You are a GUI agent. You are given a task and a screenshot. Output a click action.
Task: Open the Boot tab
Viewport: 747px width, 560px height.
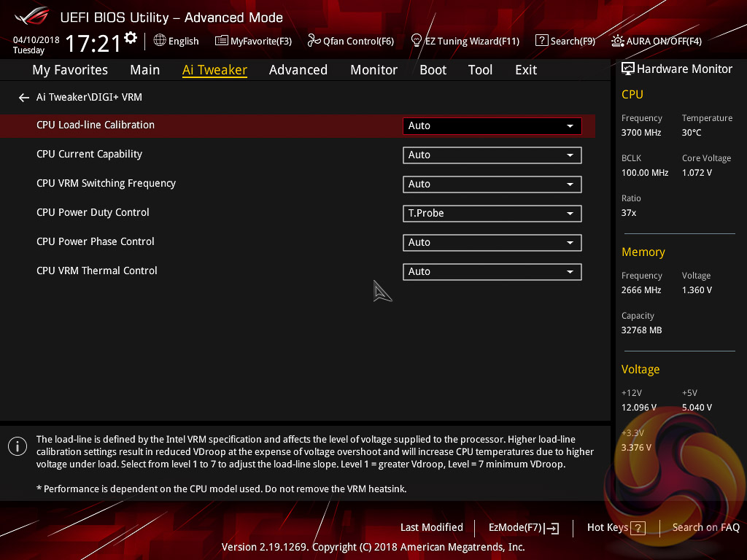[433, 70]
